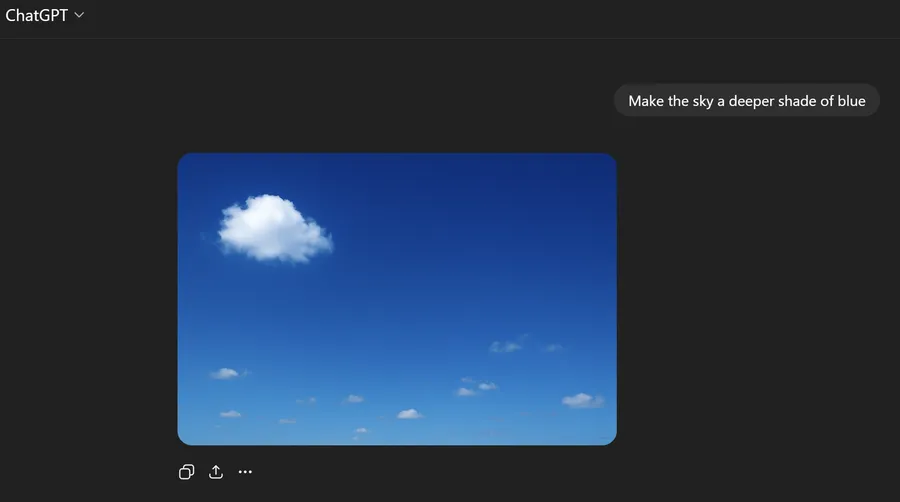Click the small cloud nearest image's right edge

tap(583, 400)
